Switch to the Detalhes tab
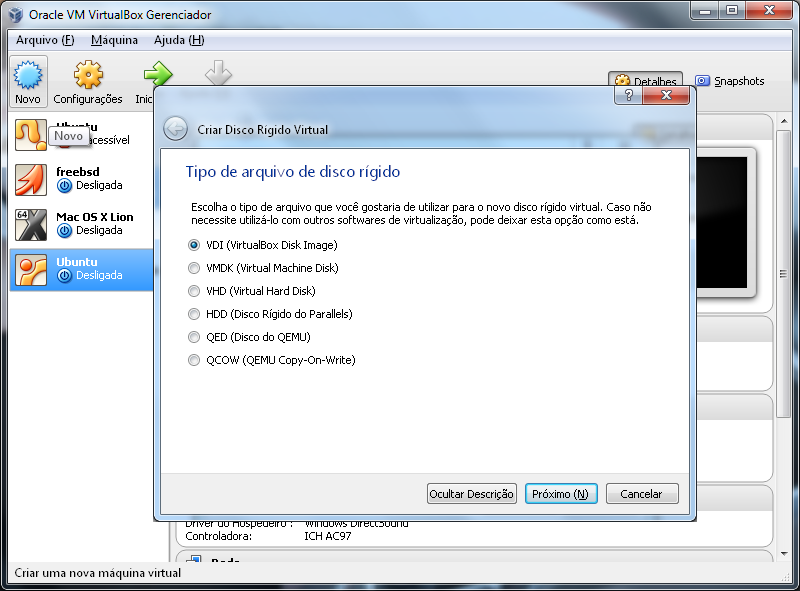The image size is (800, 591). [646, 80]
